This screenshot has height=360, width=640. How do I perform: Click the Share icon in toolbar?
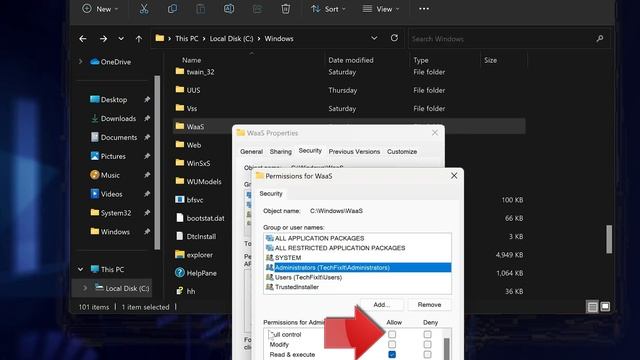point(257,9)
